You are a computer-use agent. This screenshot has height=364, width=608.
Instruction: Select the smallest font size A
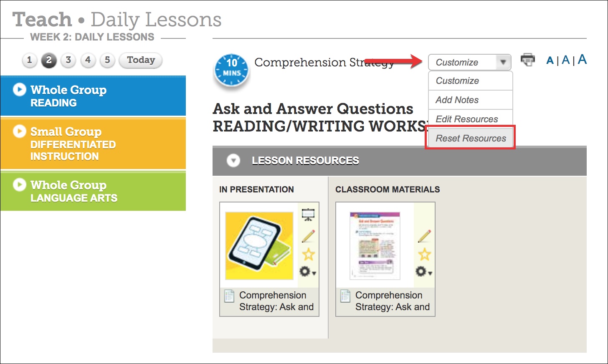[x=550, y=61]
